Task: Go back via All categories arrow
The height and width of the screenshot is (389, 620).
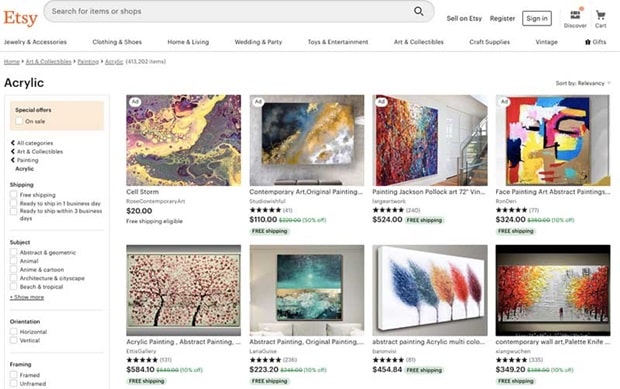Action: coord(13,143)
